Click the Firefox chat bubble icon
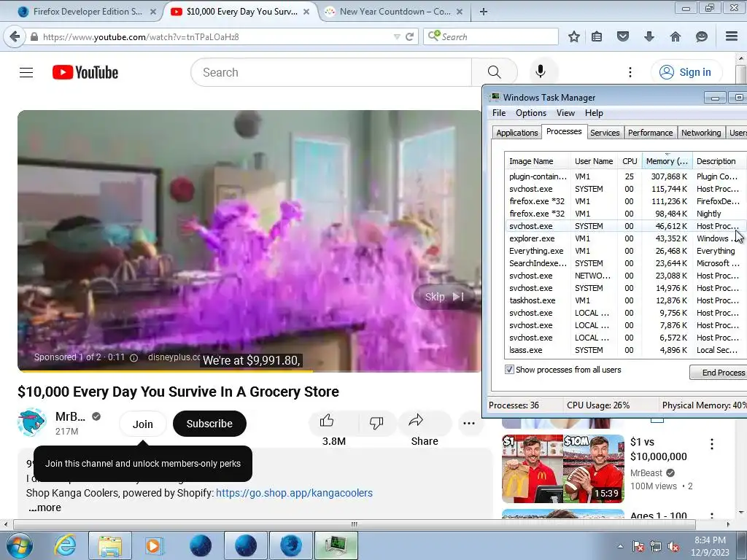This screenshot has width=747, height=560. [701, 36]
